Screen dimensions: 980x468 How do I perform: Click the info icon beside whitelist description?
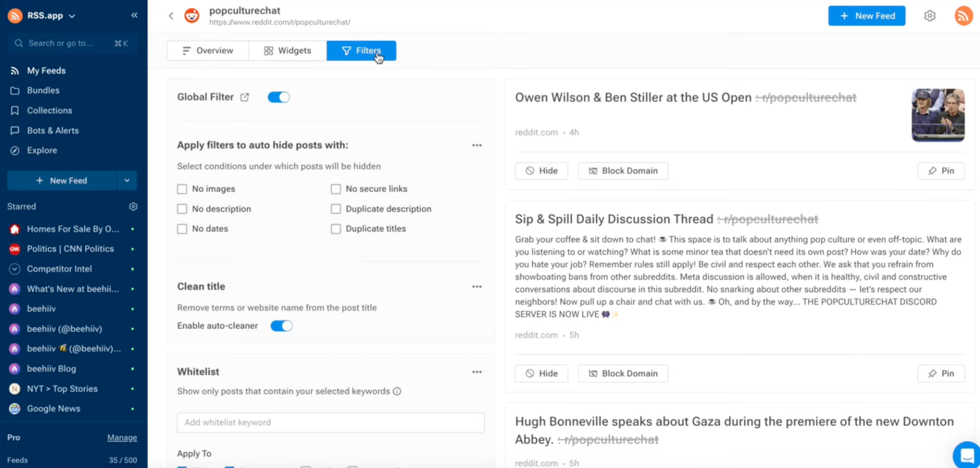click(x=397, y=391)
